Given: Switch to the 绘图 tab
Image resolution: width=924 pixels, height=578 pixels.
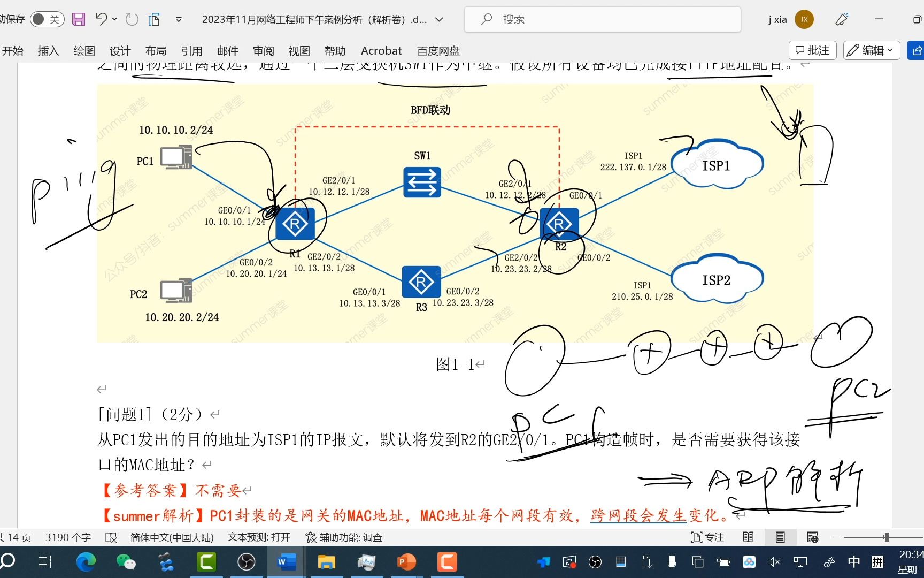Looking at the screenshot, I should click(84, 51).
